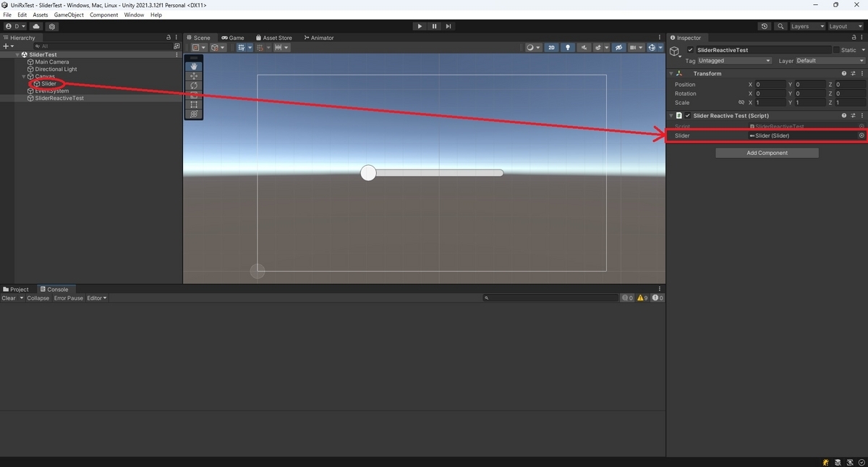The width and height of the screenshot is (868, 467).
Task: Clear the console log
Action: (x=9, y=298)
